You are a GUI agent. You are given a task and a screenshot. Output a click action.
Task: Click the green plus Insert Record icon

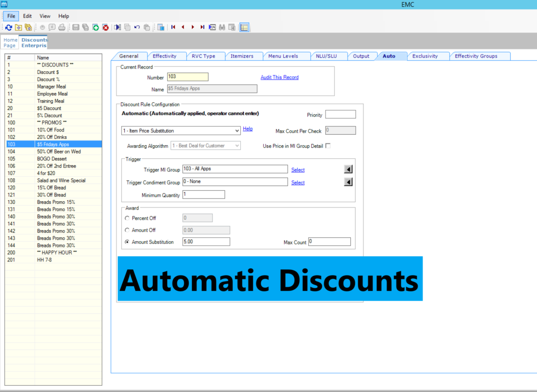[96, 27]
